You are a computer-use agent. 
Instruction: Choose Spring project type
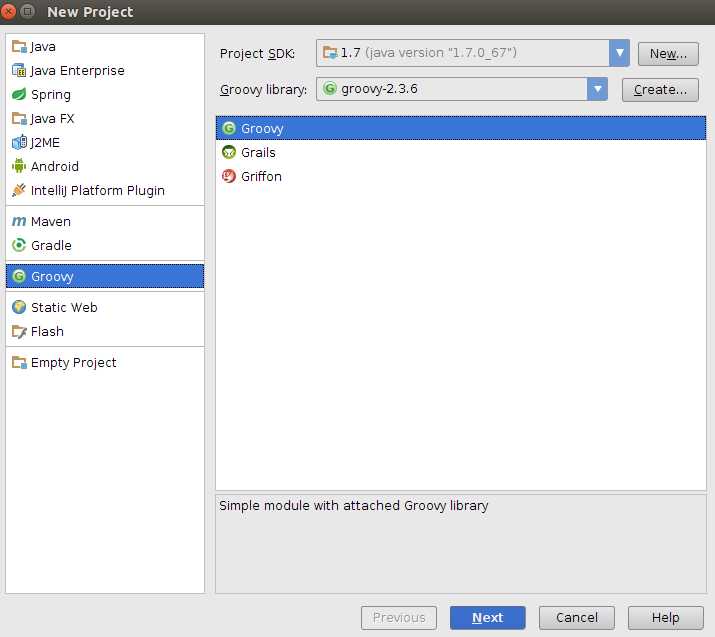pos(105,94)
